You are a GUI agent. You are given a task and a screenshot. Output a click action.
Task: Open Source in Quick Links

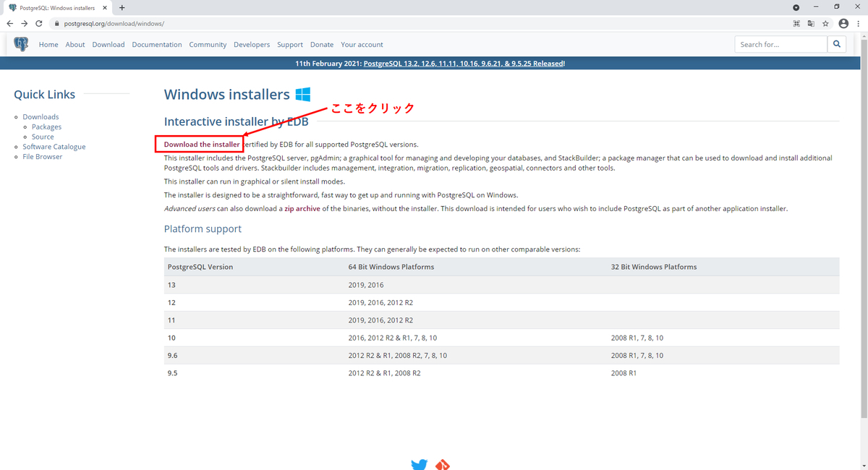43,137
